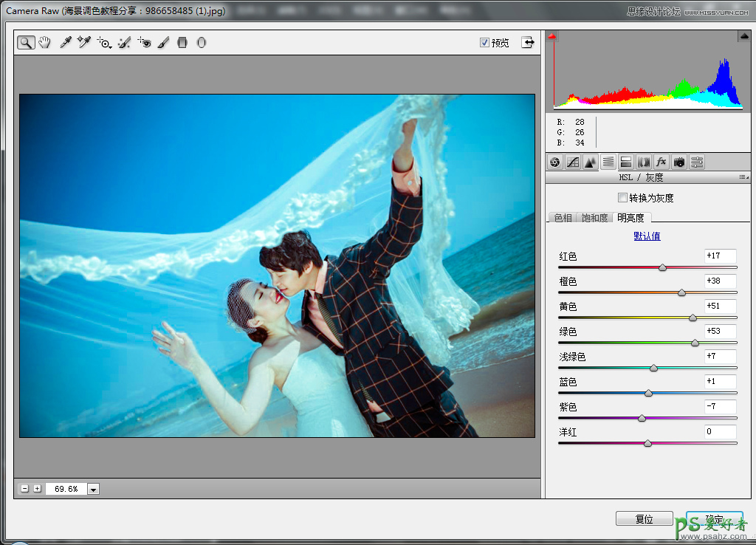Screen dimensions: 756x545
Task: Switch to the 色相 tab
Action: click(x=563, y=218)
